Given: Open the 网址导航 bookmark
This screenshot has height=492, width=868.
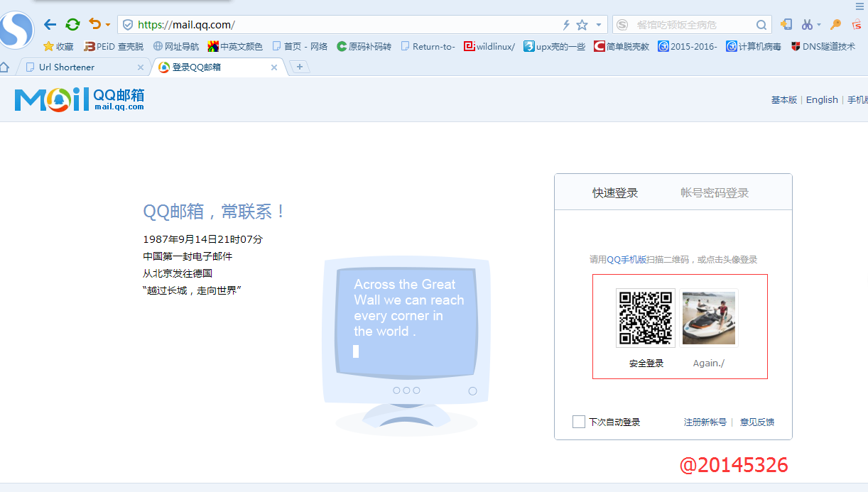Looking at the screenshot, I should [x=176, y=46].
